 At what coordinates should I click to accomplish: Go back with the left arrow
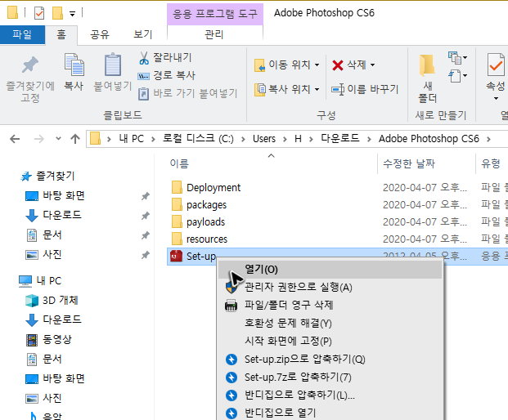coord(15,139)
